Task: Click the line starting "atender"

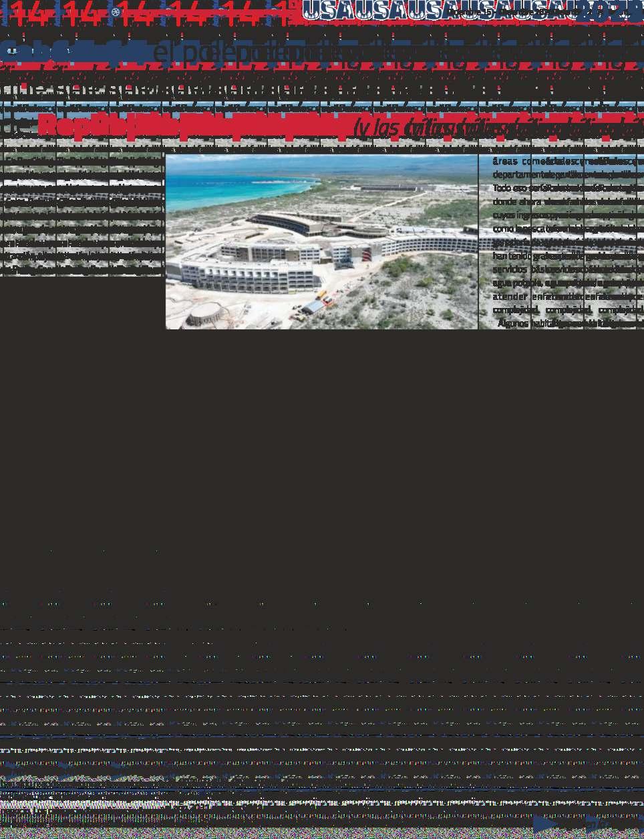Action: point(568,296)
